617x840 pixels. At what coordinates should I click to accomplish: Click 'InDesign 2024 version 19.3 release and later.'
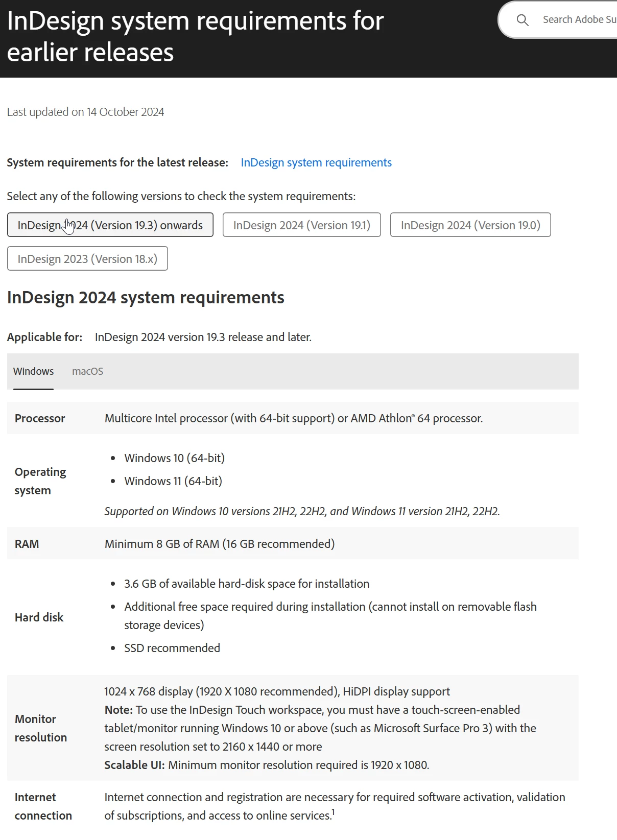click(x=203, y=337)
